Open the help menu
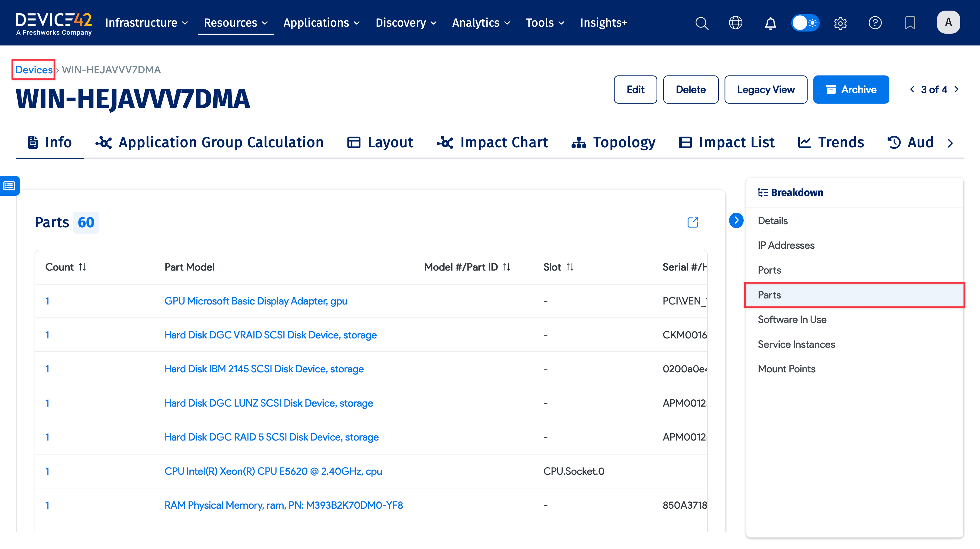 (x=875, y=23)
